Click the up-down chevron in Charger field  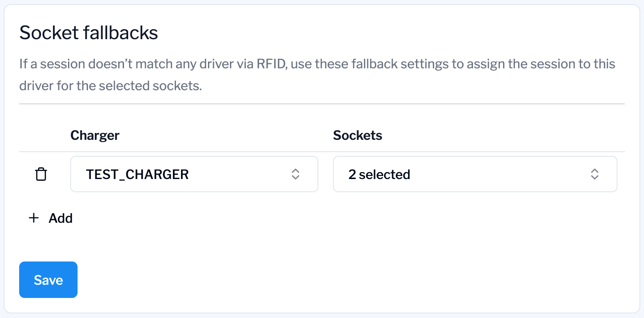click(296, 174)
